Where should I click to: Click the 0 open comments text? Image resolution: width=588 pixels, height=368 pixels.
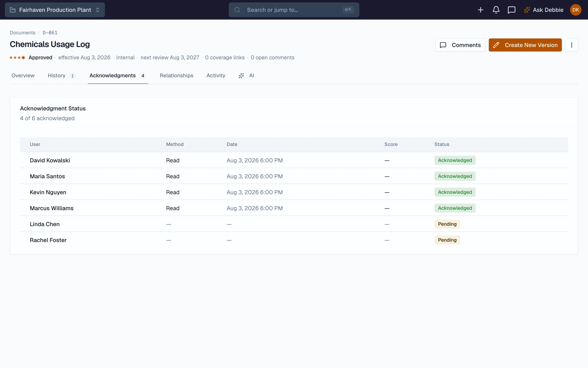(x=272, y=58)
